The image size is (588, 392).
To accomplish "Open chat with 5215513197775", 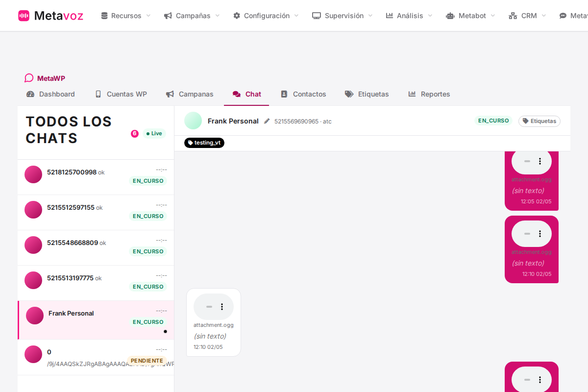I will tap(96, 283).
